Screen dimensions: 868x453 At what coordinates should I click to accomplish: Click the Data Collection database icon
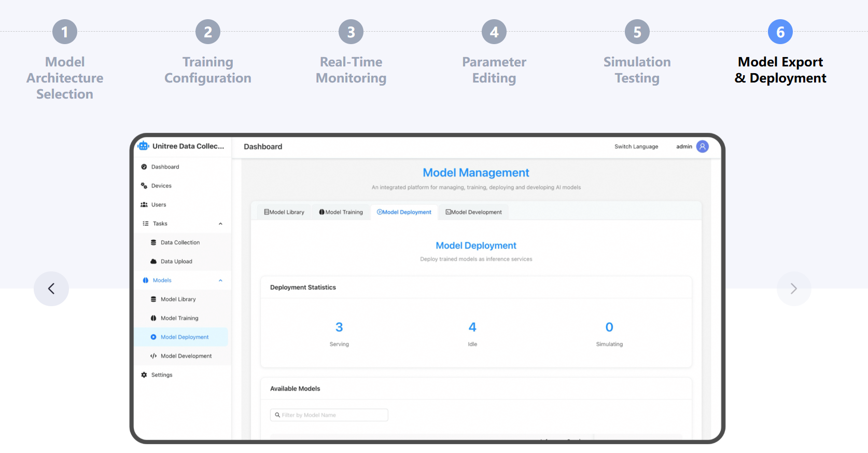153,243
